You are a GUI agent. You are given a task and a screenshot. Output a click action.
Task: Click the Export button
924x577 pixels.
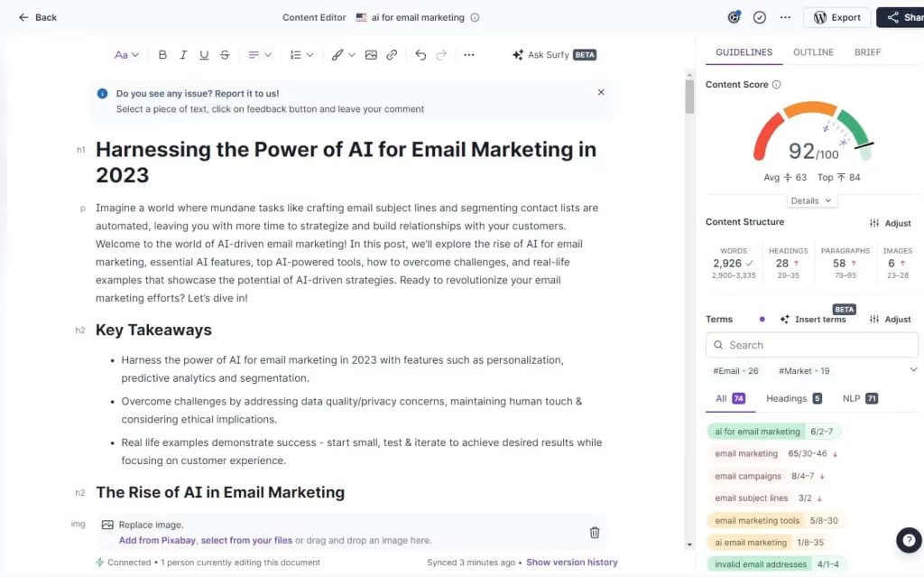(x=836, y=16)
